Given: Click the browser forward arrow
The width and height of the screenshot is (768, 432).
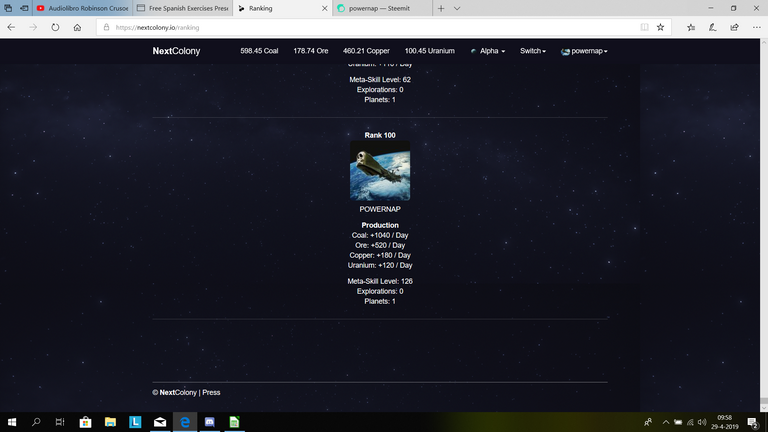Looking at the screenshot, I should click(x=33, y=27).
